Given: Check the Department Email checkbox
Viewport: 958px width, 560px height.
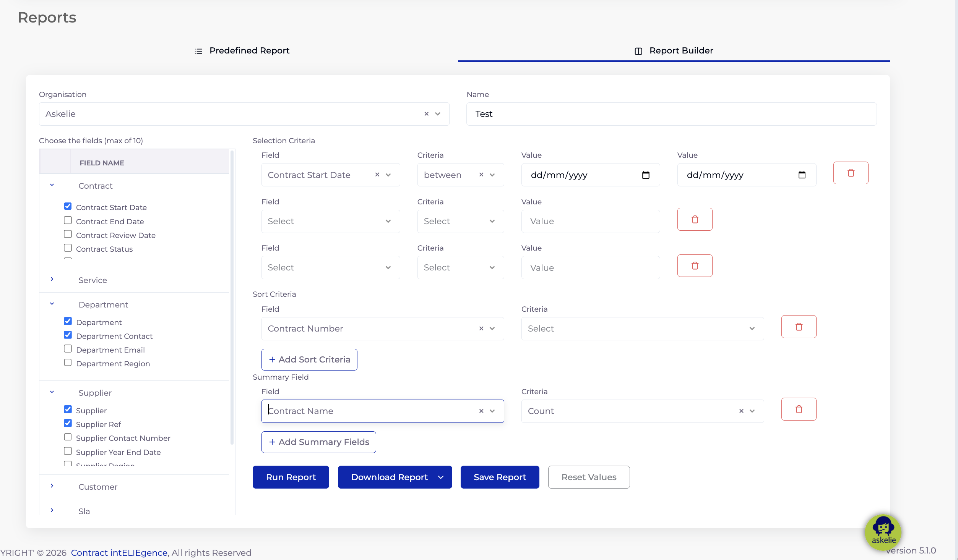Looking at the screenshot, I should pos(68,349).
